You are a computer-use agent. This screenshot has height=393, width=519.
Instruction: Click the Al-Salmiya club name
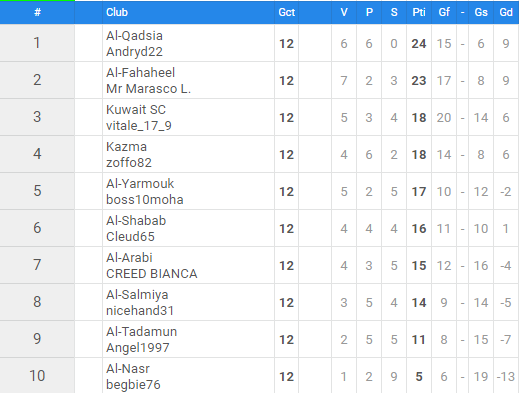(x=137, y=295)
